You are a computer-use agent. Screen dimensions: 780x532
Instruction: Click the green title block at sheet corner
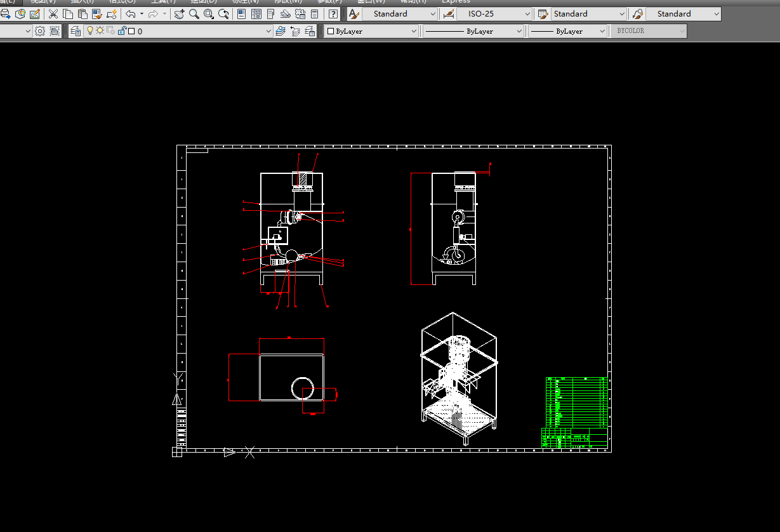click(x=574, y=438)
